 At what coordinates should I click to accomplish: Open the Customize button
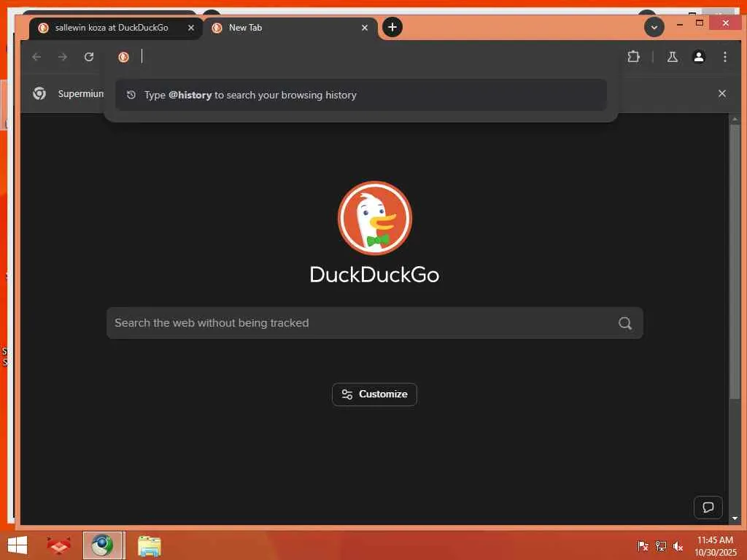pyautogui.click(x=374, y=394)
